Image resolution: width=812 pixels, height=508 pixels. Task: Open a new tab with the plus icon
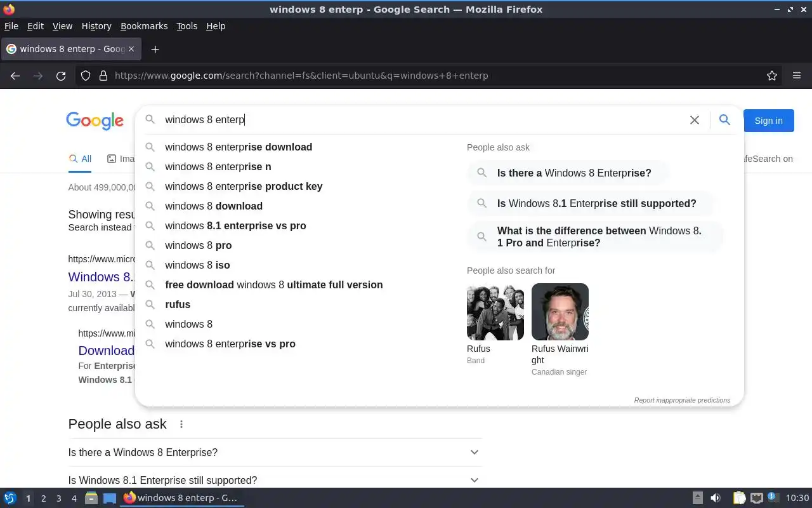click(155, 49)
